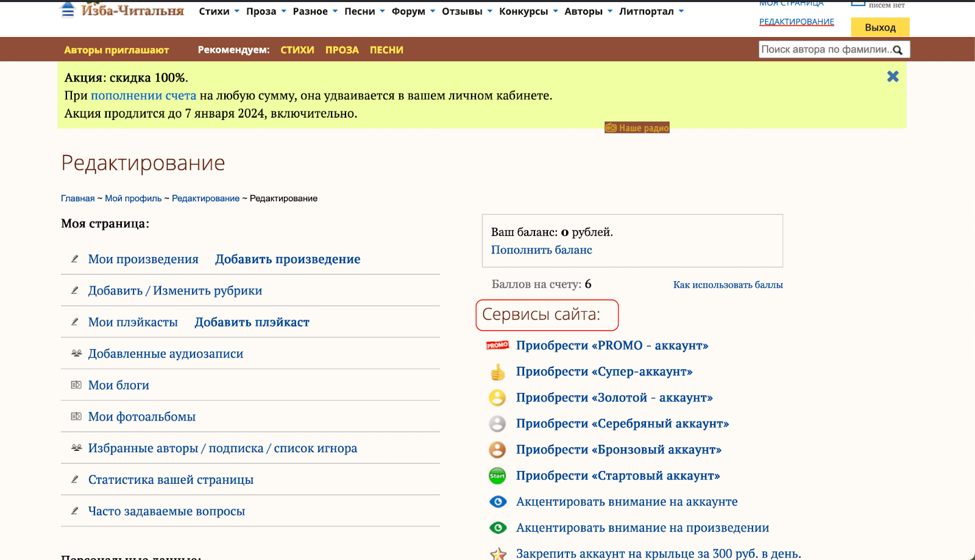Expand the Форум dropdown menu
Screen dimensions: 975x560
point(413,11)
